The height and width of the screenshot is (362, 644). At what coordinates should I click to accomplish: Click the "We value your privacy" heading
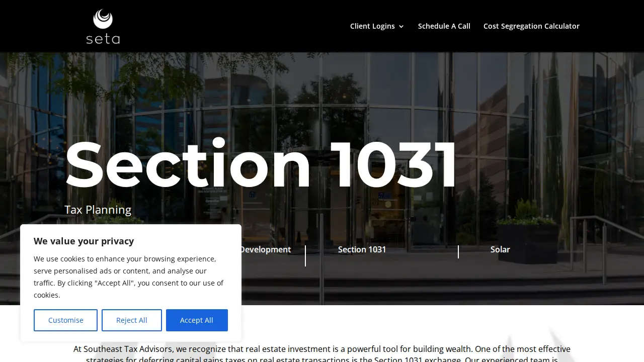84,241
